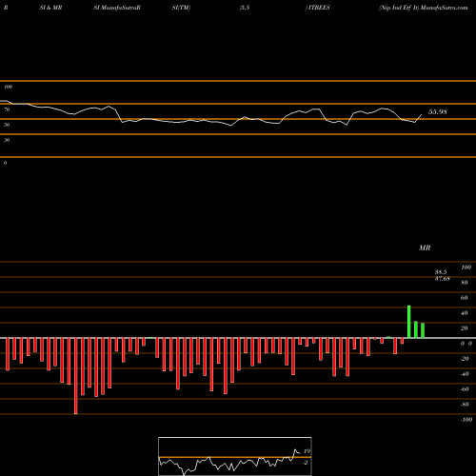Viewport: 476px width, 476px height.
Task: Click the MunafaSutra.com header text
Action: click(444, 8)
